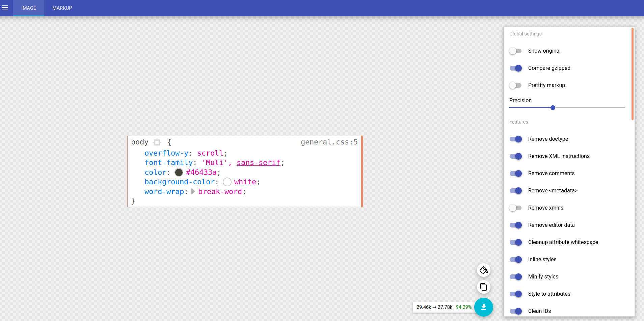Toggle Cleanup attribute whitespace
Viewport: 644px width, 321px height.
515,242
